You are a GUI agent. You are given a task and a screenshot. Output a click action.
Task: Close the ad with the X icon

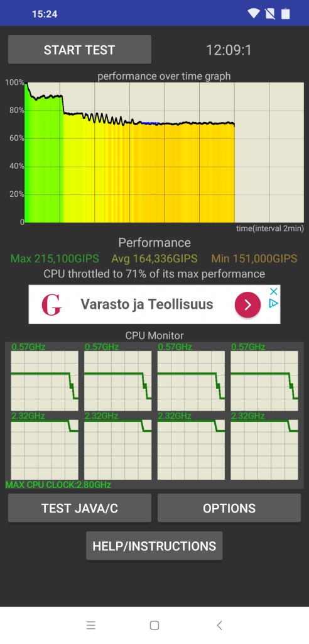pos(274,292)
